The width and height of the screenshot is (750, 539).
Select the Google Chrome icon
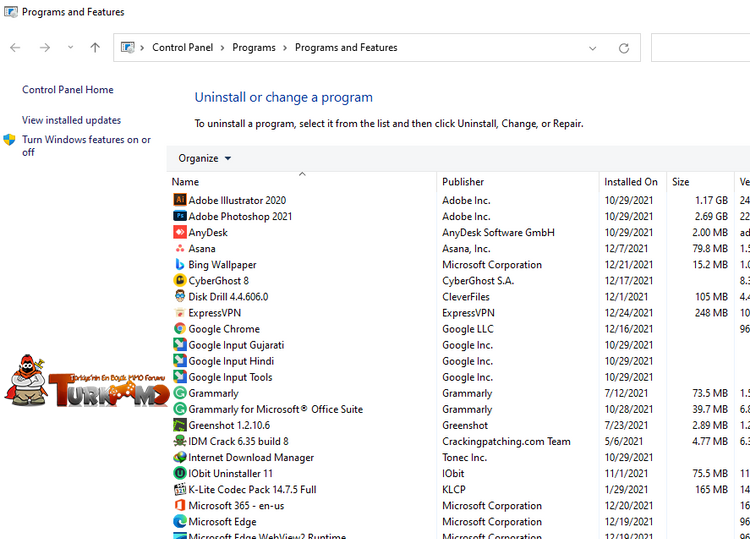point(180,329)
